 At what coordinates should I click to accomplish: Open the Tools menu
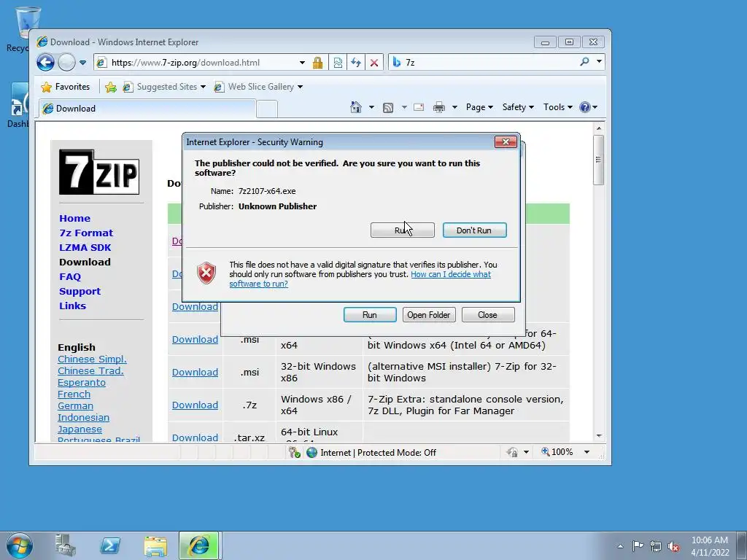click(x=557, y=107)
